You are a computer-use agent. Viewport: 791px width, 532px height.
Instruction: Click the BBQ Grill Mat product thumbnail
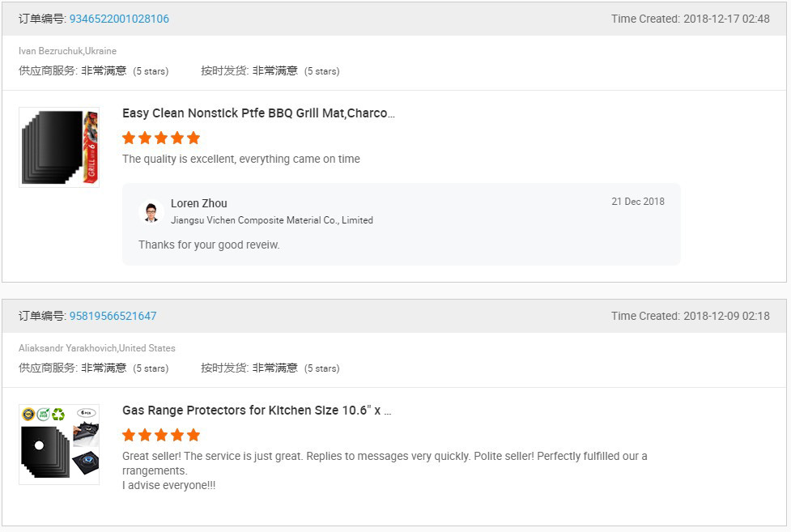59,147
